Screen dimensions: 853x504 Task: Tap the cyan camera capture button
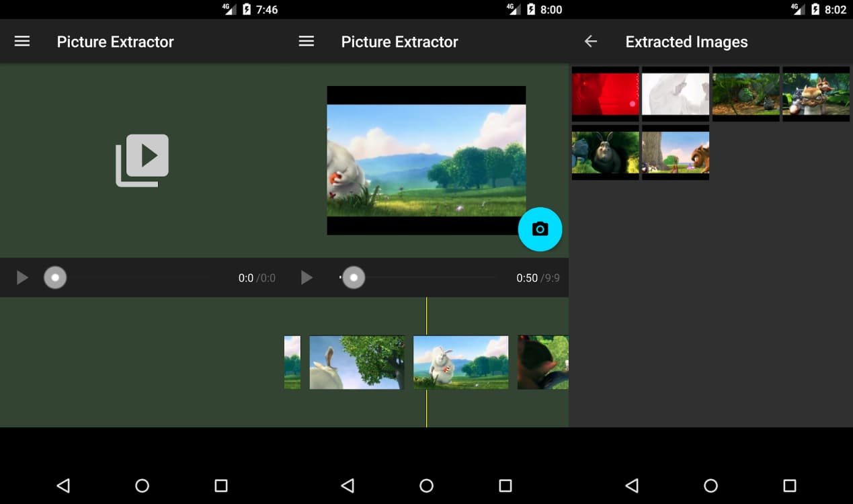coord(540,229)
